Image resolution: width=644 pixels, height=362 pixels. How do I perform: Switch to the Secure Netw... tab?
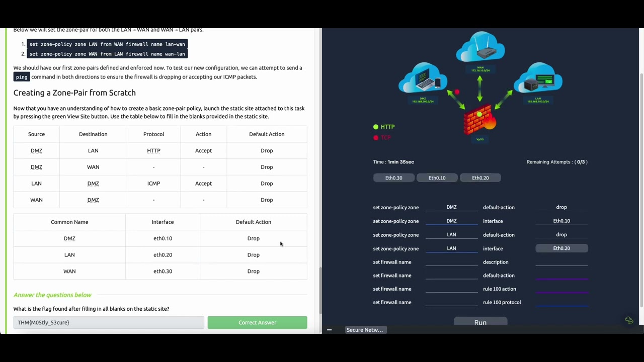click(365, 330)
